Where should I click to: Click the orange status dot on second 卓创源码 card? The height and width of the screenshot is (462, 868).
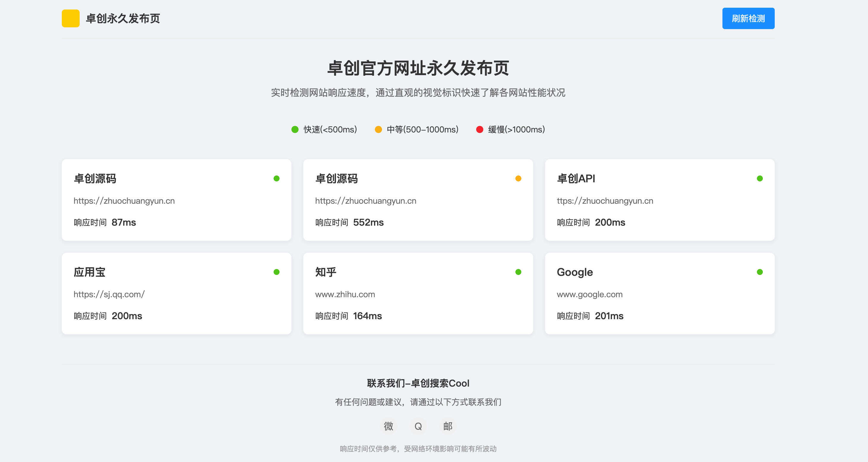518,179
